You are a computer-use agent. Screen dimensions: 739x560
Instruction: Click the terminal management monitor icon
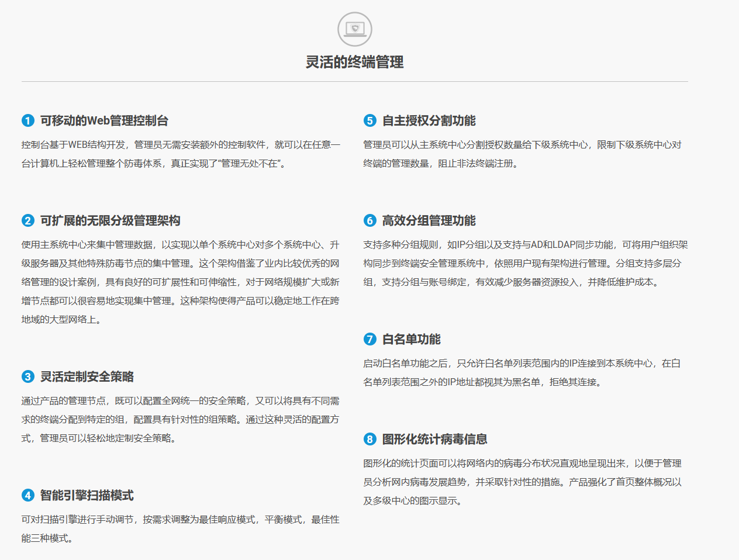pyautogui.click(x=354, y=29)
